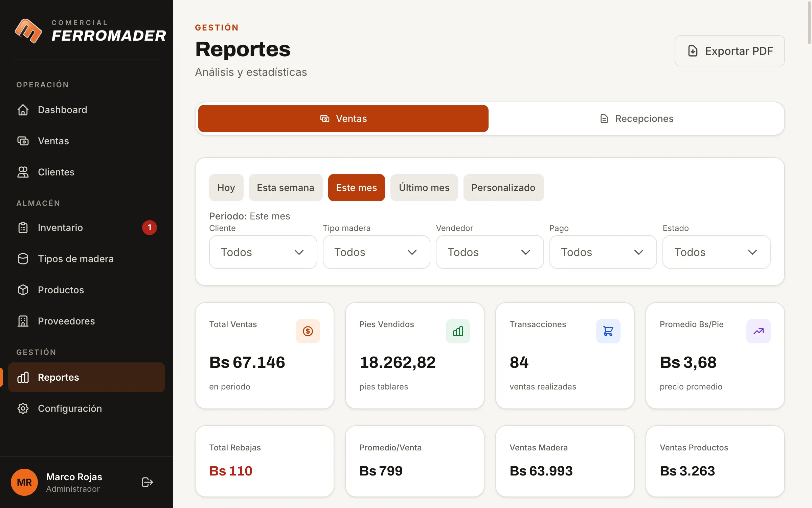Viewport: 812px width, 508px height.
Task: Click the Ventas Madera Bs 63.993 value
Action: click(x=541, y=471)
